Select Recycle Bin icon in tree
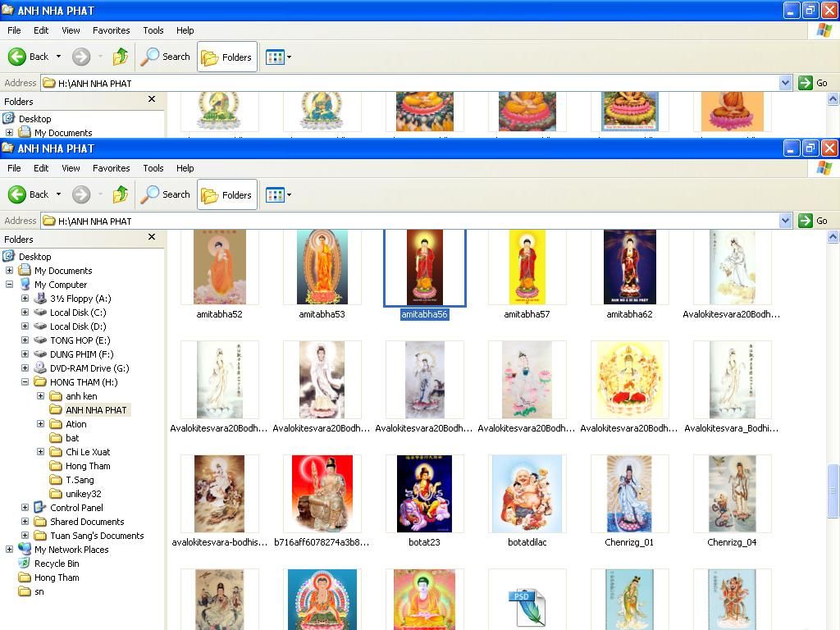The width and height of the screenshot is (840, 630). click(24, 563)
